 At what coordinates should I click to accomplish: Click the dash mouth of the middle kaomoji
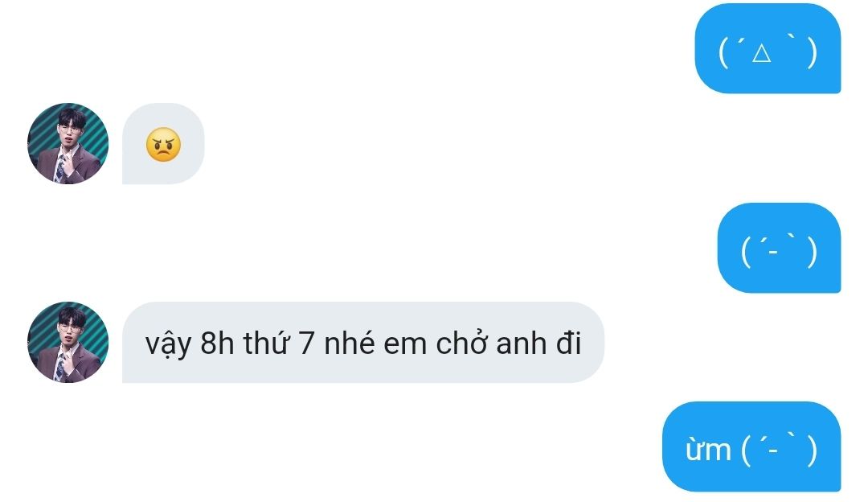coord(773,252)
